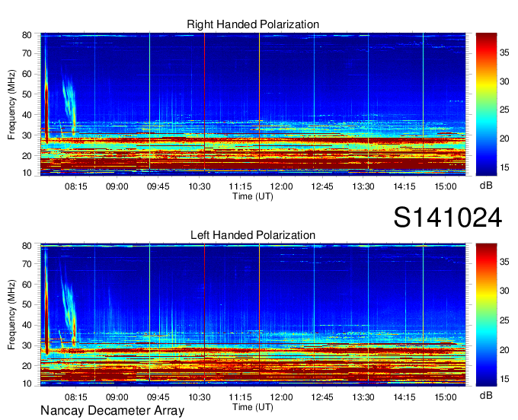This screenshot has height=420, width=518.
Task: Click the "10:30" tick on Right Handed time axis
Action: [200, 186]
